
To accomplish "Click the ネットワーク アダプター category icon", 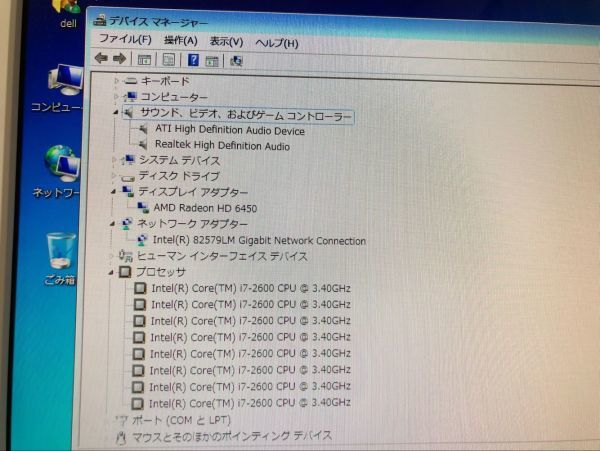I will coord(126,223).
